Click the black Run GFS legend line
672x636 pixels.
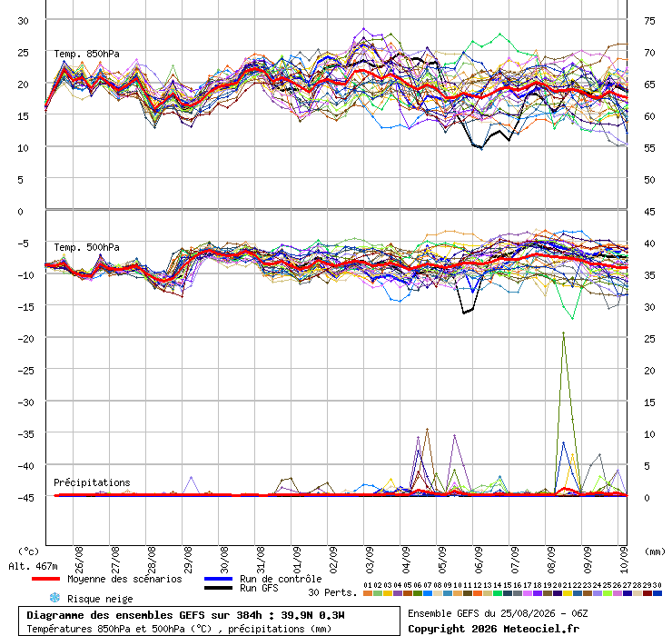219,588
